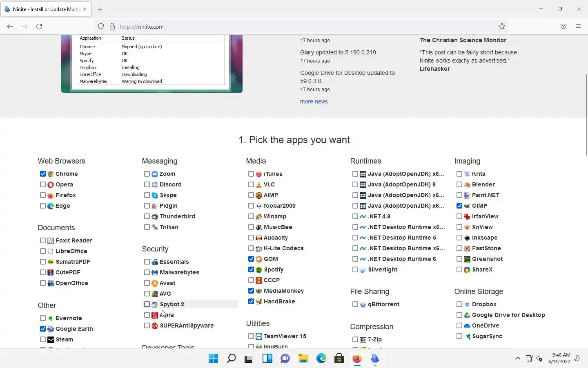
Task: Close the Ninite tab
Action: point(85,9)
